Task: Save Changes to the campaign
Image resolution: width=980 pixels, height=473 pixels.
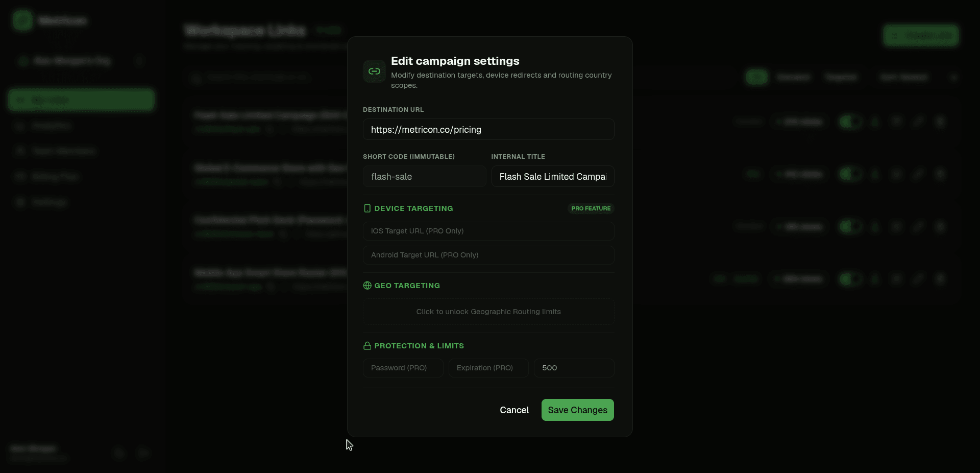Action: tap(578, 410)
